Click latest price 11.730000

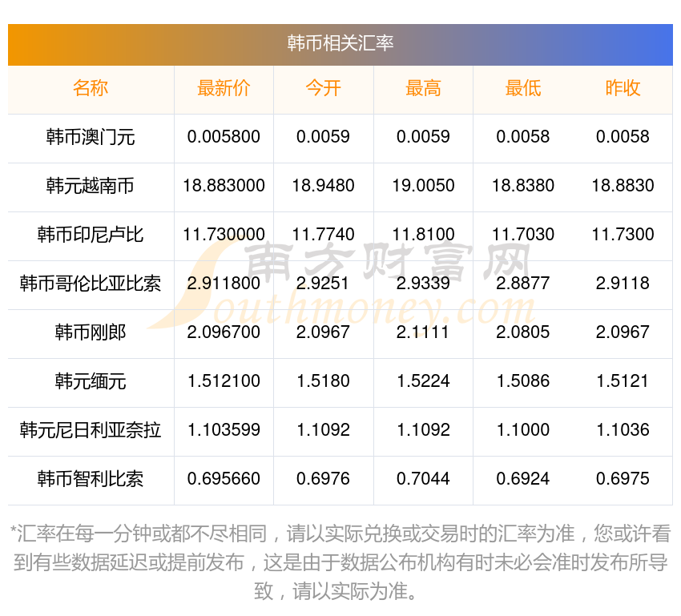tap(224, 235)
